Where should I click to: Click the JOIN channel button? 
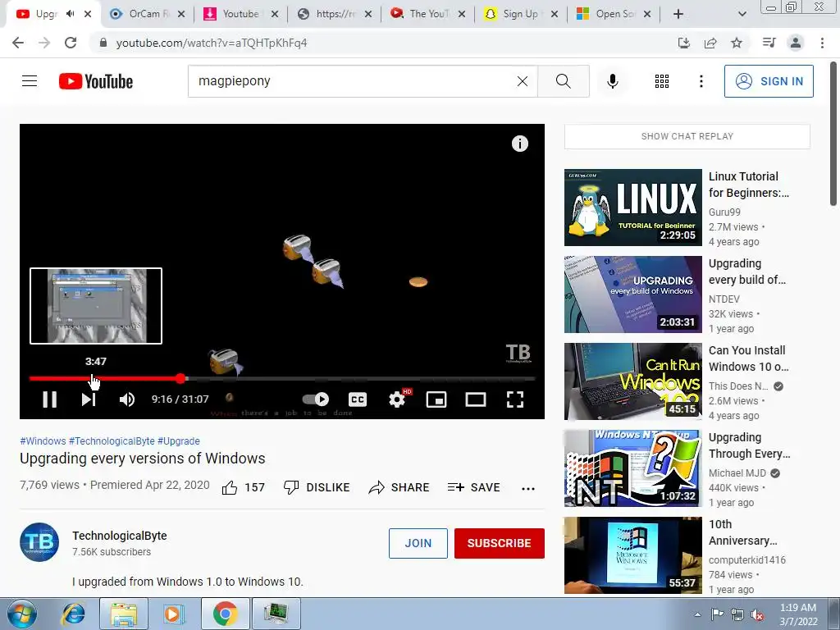418,543
